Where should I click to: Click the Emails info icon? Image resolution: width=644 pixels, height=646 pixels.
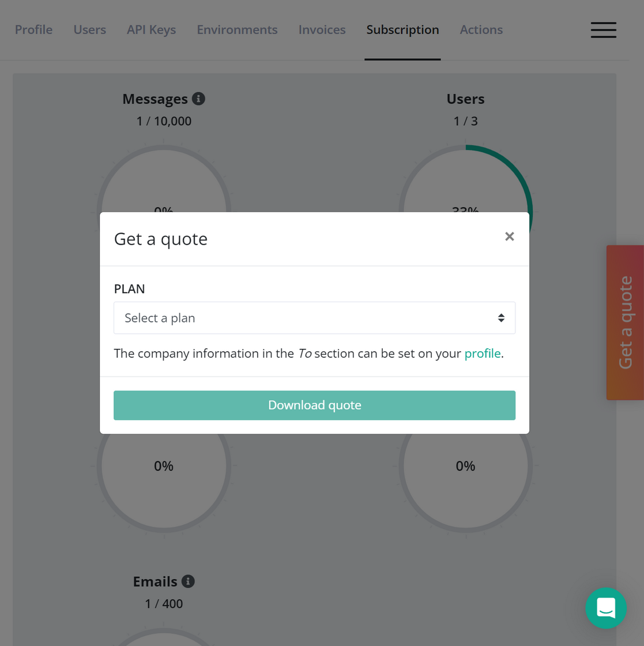click(x=188, y=581)
